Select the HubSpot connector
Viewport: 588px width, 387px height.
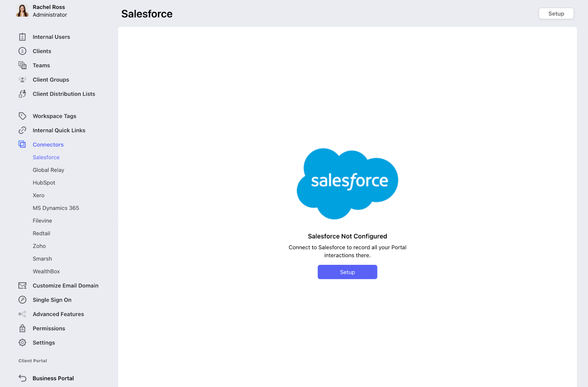click(x=44, y=183)
